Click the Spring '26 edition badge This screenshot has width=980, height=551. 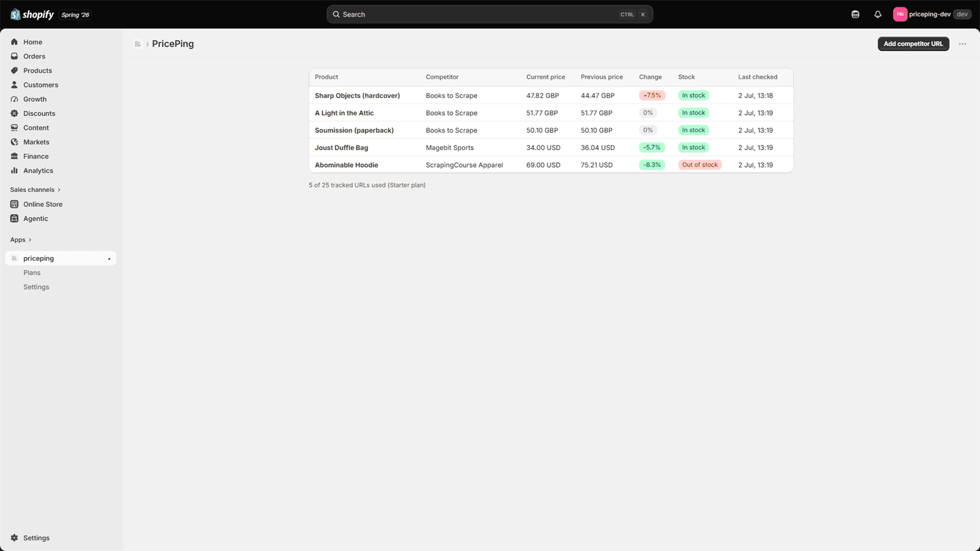tap(75, 15)
